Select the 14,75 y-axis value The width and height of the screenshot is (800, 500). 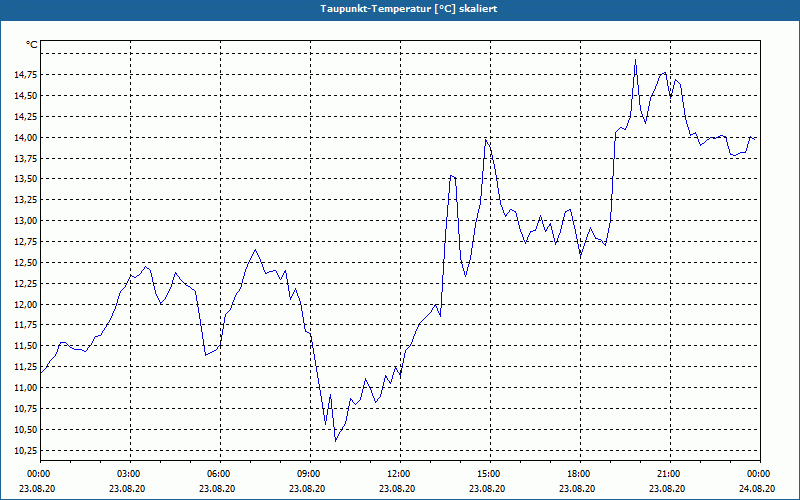(x=26, y=75)
